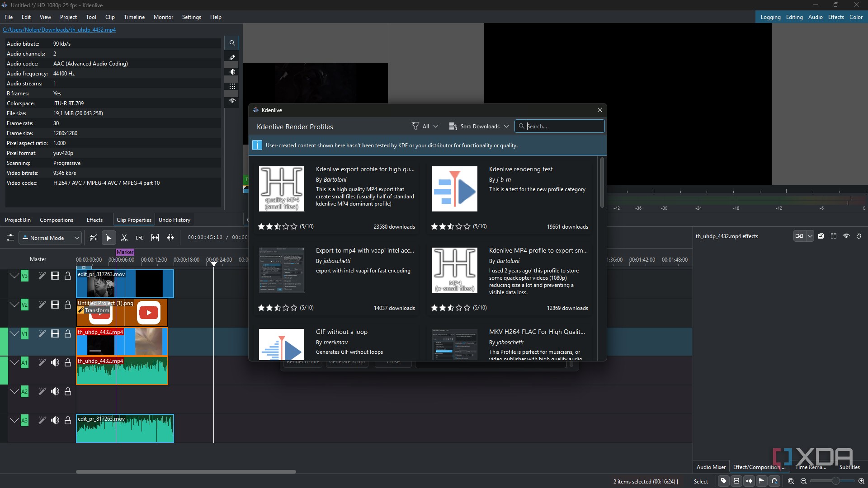Open the All filter dropdown
This screenshot has height=488, width=868.
pyautogui.click(x=425, y=126)
